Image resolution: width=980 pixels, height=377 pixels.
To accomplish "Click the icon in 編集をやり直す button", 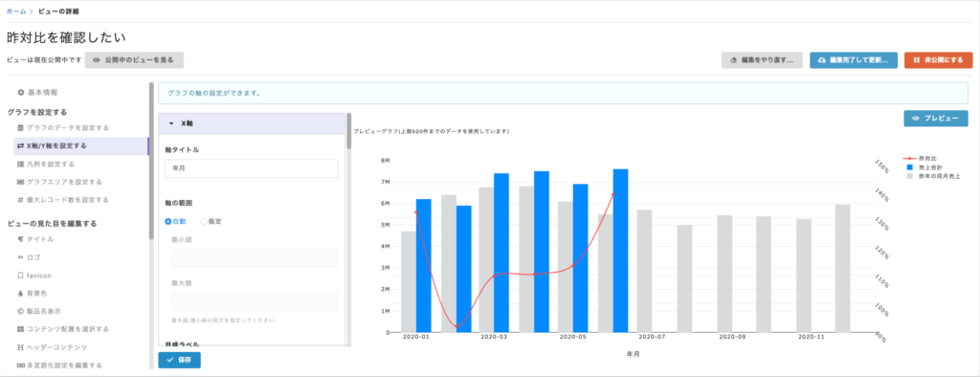I will pyautogui.click(x=734, y=60).
